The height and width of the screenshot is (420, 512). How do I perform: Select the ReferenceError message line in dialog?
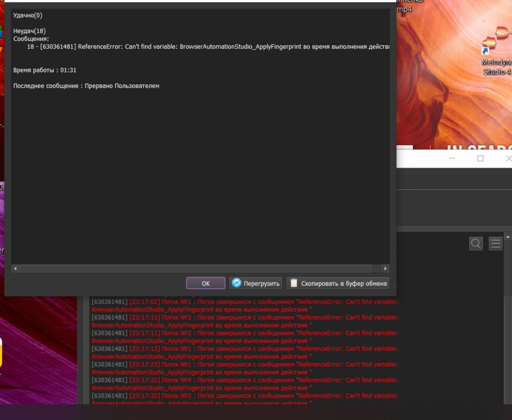208,47
